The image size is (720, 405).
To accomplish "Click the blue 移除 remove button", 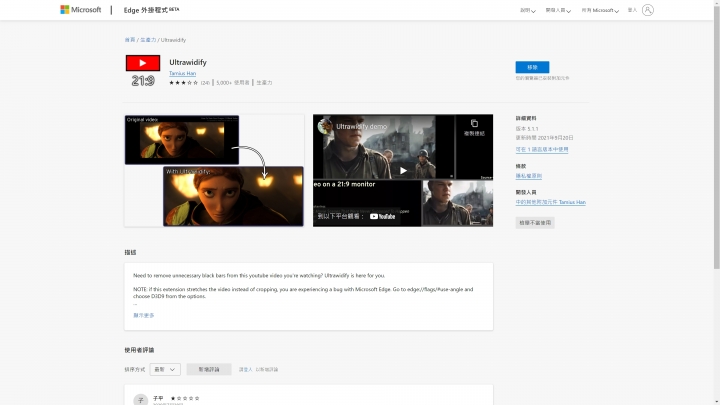I will 532,67.
